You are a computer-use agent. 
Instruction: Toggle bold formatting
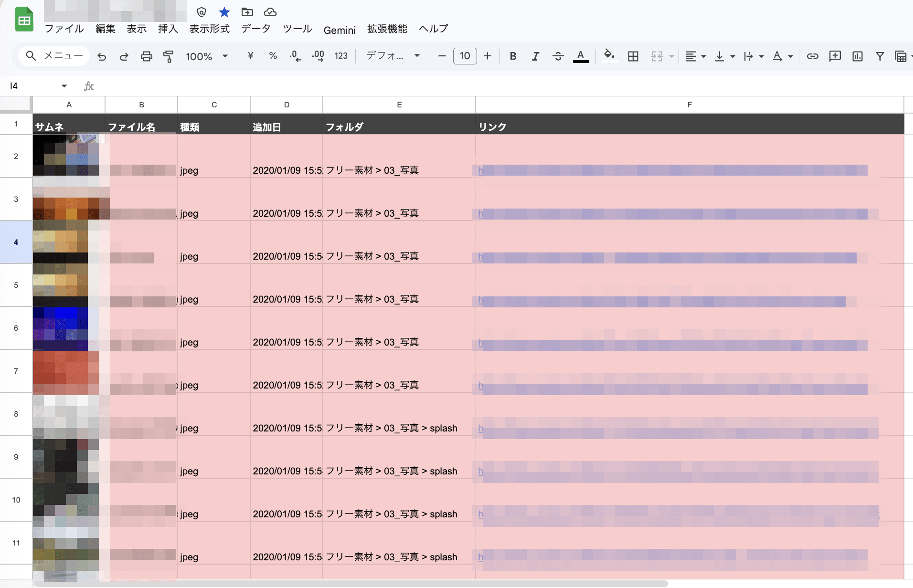(513, 56)
